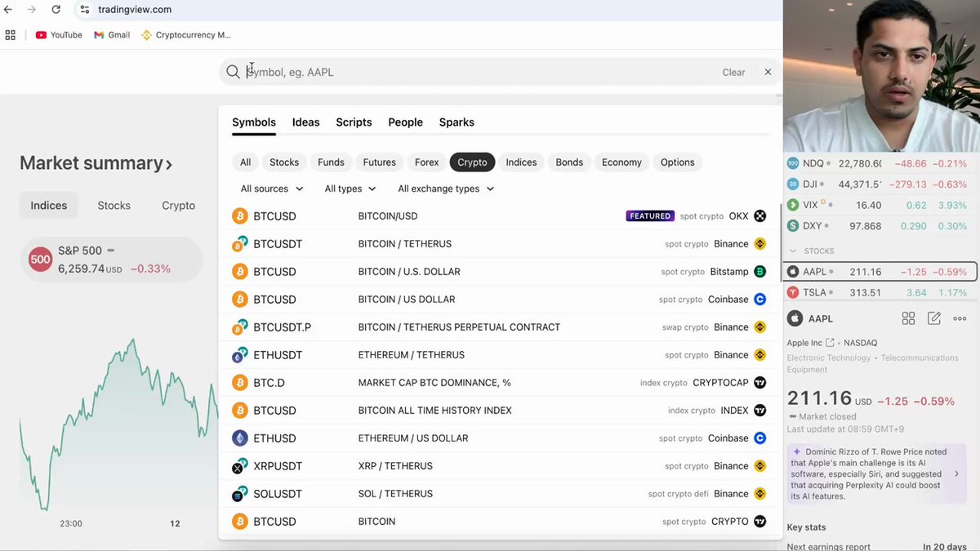The width and height of the screenshot is (980, 551).
Task: Switch to the Symbols tab
Action: click(x=254, y=122)
